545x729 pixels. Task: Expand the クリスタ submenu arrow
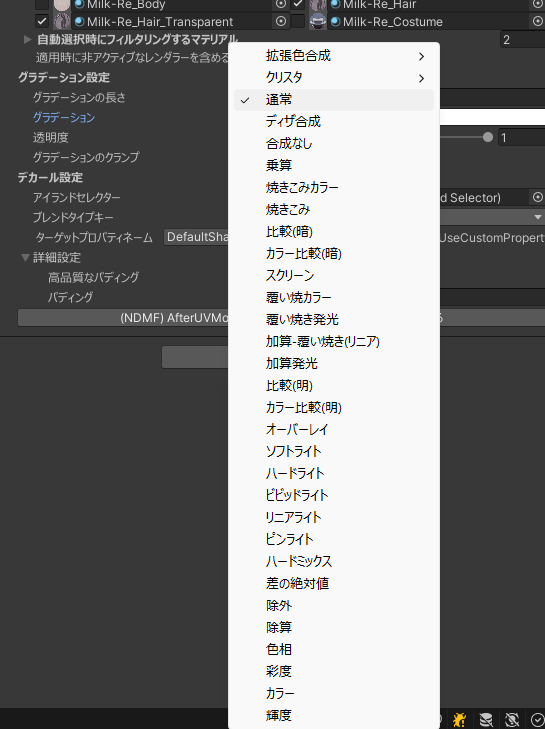pos(421,78)
